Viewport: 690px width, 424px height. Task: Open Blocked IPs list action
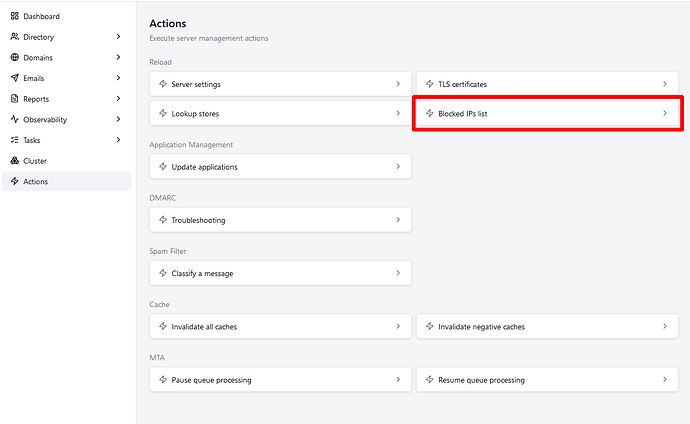(x=547, y=113)
